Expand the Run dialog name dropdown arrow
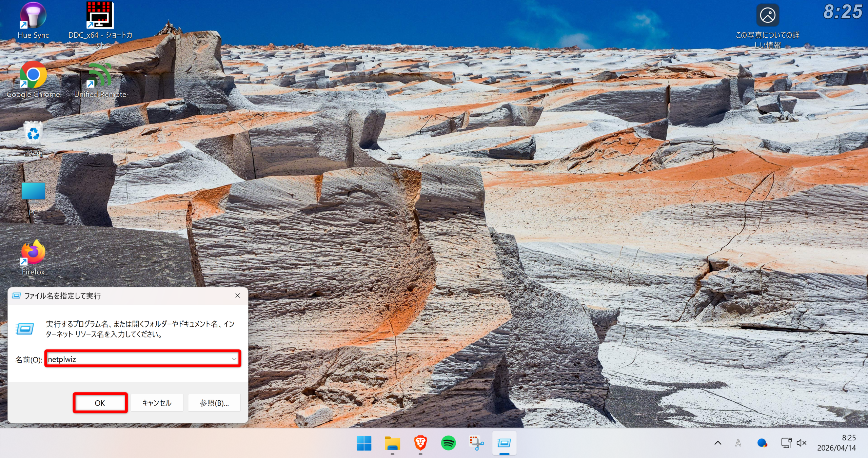868x458 pixels. 234,359
